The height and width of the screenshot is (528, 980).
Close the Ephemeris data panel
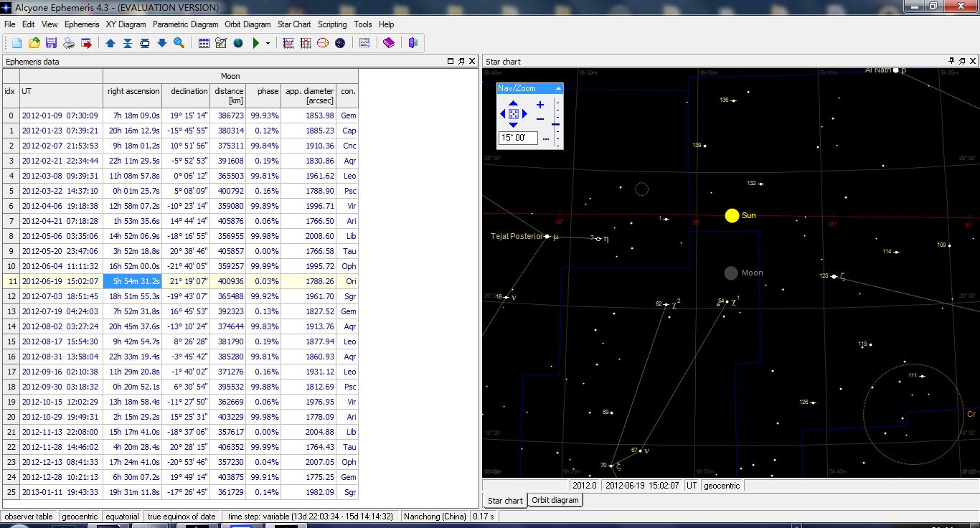coord(472,62)
